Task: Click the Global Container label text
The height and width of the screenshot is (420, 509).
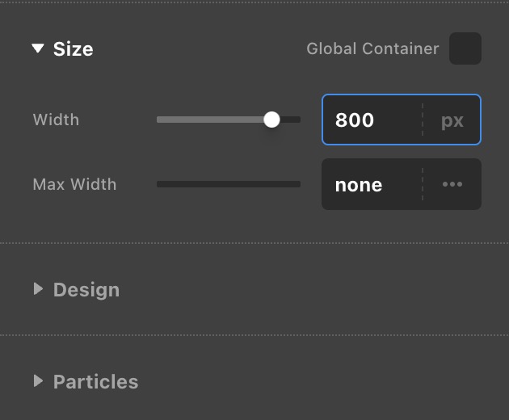Action: (x=372, y=49)
